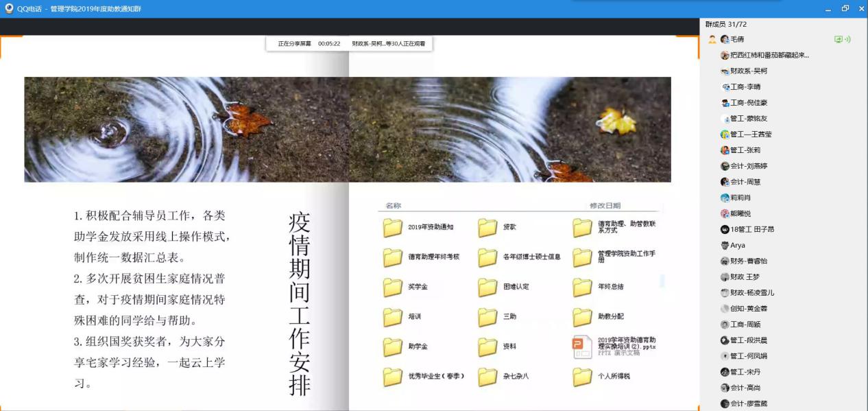Screen dimensions: 868x411
Task: Open the 个人所得税 folder
Action: [582, 377]
